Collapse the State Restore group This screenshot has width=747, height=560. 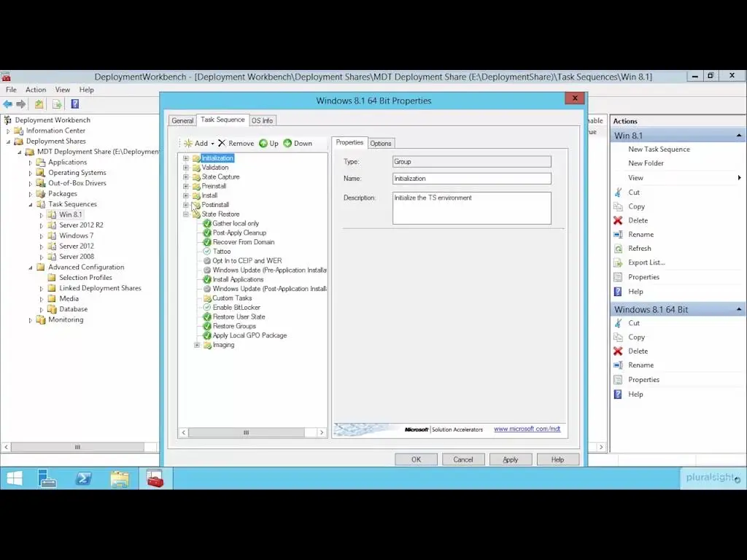click(x=186, y=214)
